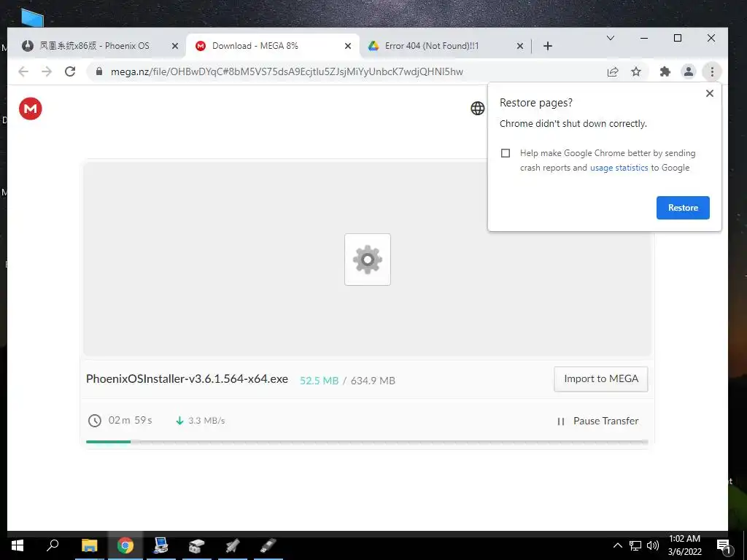Open Chrome three-dot menu
The image size is (747, 560).
point(712,71)
